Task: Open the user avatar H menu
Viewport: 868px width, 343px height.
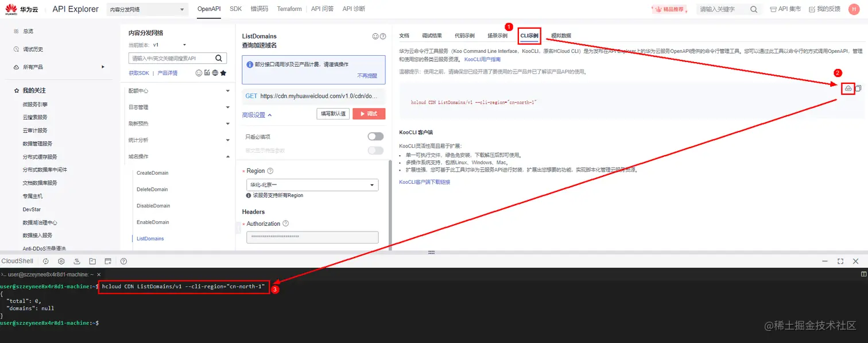Action: pyautogui.click(x=854, y=9)
